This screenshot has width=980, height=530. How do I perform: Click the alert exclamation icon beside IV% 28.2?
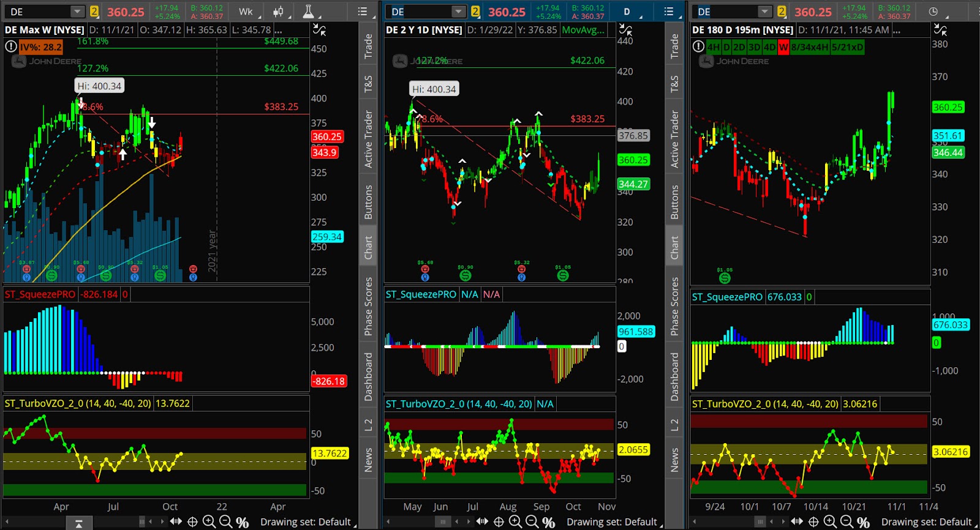click(11, 47)
